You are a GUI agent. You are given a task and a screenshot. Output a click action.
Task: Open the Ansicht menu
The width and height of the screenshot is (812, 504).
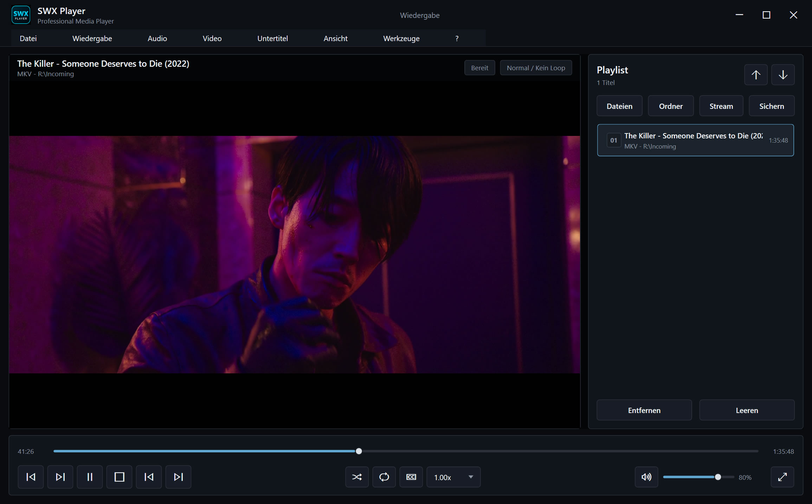pyautogui.click(x=335, y=38)
